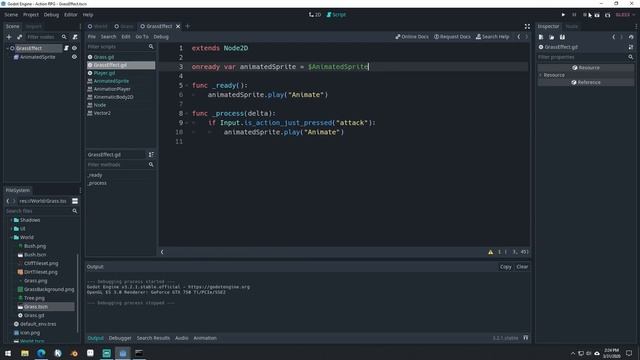Create a new resource in Inspector

click(541, 37)
